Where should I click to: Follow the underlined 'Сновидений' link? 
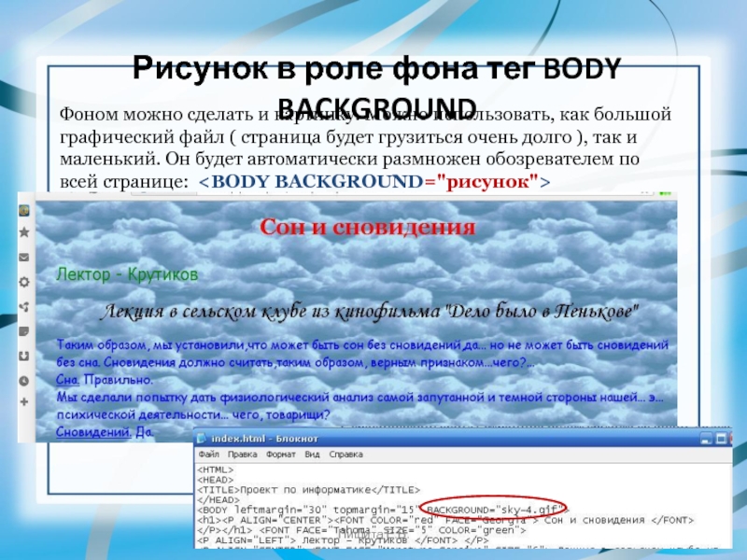93,432
